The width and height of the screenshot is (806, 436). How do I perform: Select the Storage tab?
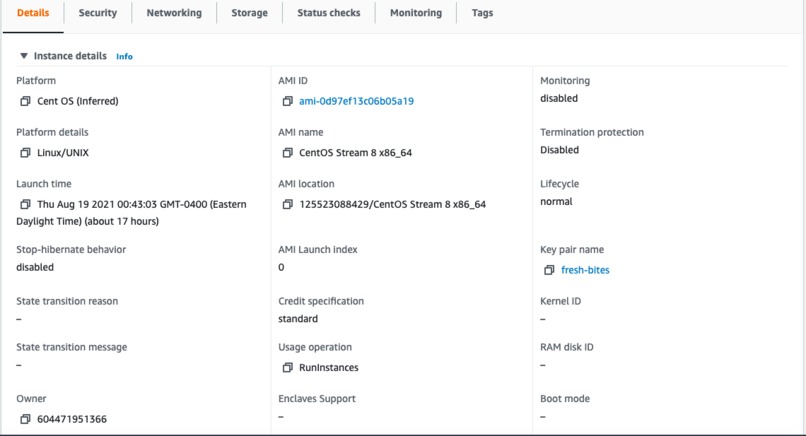coord(249,13)
